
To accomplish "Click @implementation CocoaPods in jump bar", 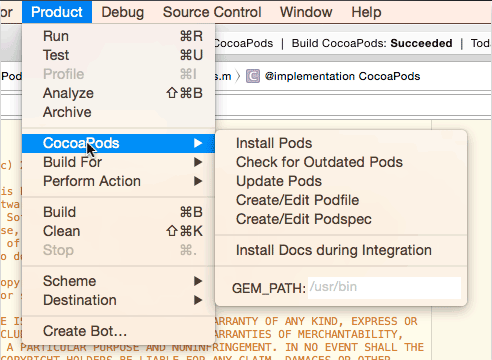I will click(x=342, y=76).
